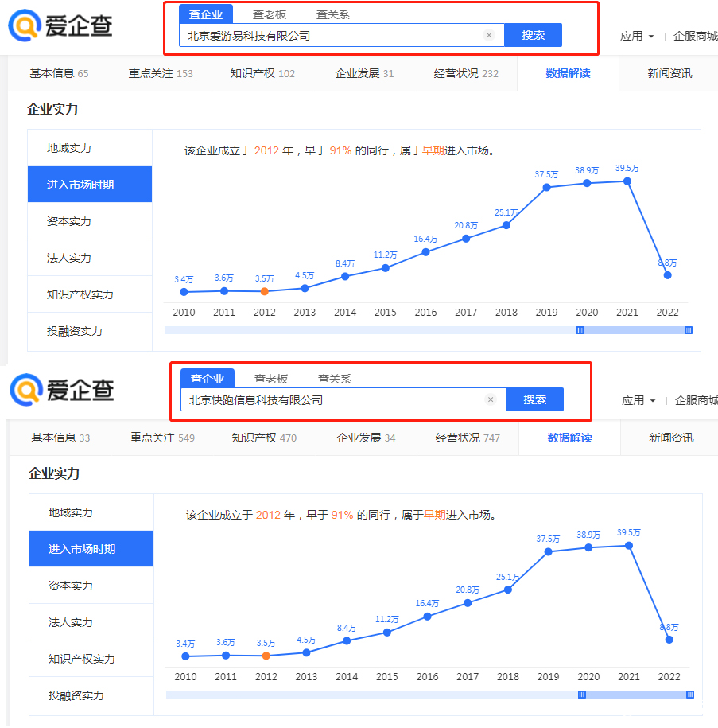Select 资本实力 in the top panel sidebar
The image size is (718, 728).
click(x=90, y=221)
